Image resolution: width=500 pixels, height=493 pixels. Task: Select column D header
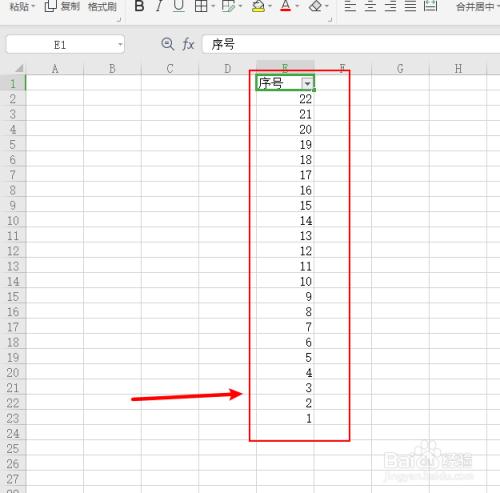[x=228, y=68]
